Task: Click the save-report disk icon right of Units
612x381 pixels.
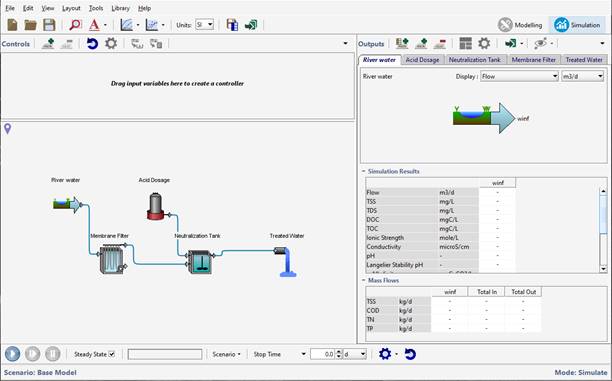Action: point(232,25)
